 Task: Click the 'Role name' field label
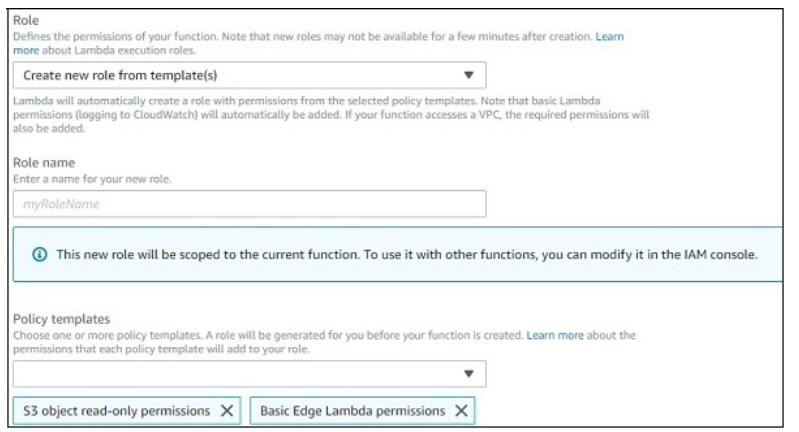click(x=43, y=161)
